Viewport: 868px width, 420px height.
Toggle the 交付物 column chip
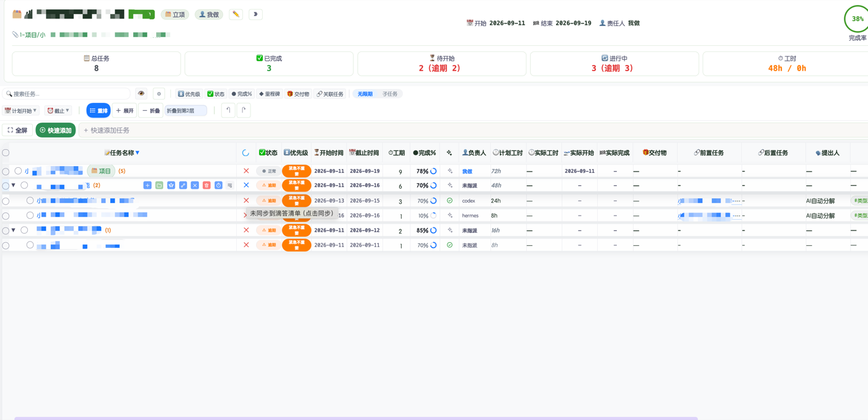pyautogui.click(x=298, y=94)
